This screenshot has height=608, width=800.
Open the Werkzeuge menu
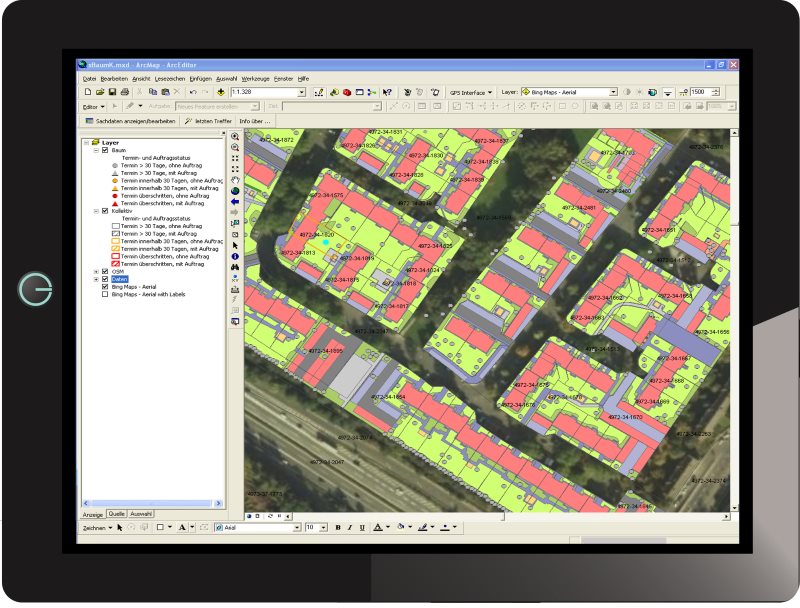click(x=255, y=78)
